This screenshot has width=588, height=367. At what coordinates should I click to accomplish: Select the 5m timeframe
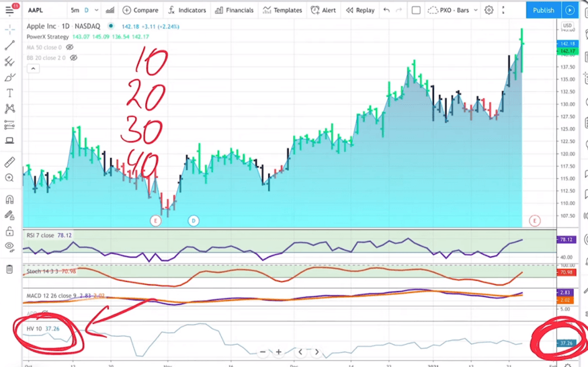point(75,10)
